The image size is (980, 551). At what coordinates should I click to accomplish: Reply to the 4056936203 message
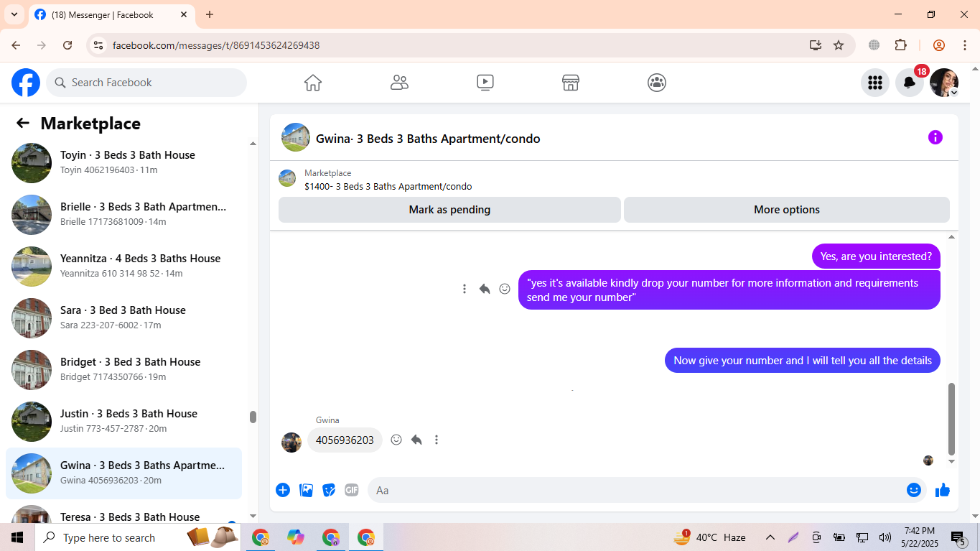416,440
